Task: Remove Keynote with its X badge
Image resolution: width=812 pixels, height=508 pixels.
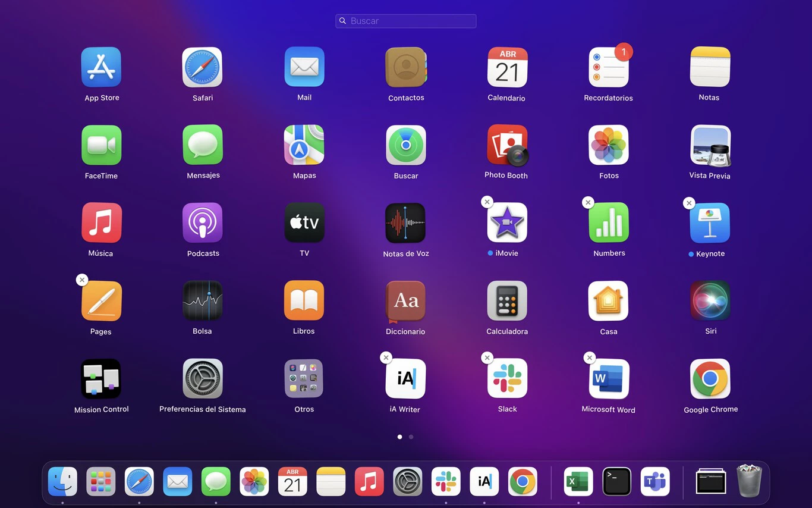Action: click(x=689, y=203)
